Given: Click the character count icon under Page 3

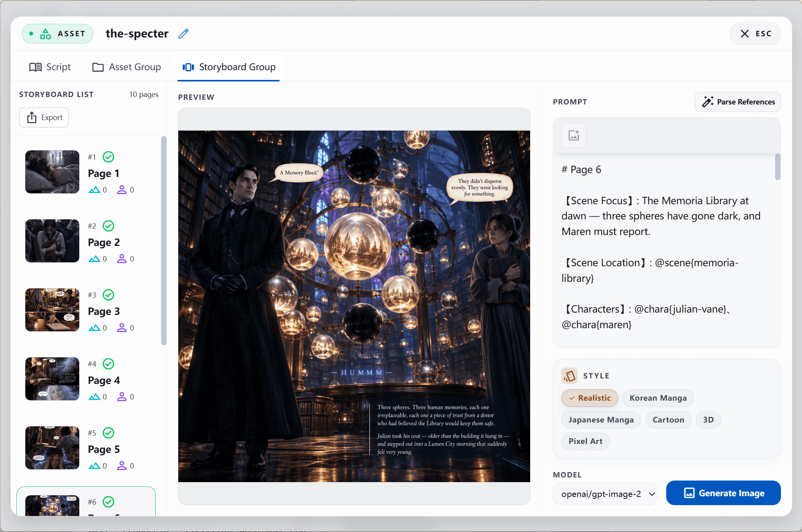Looking at the screenshot, I should (x=122, y=328).
